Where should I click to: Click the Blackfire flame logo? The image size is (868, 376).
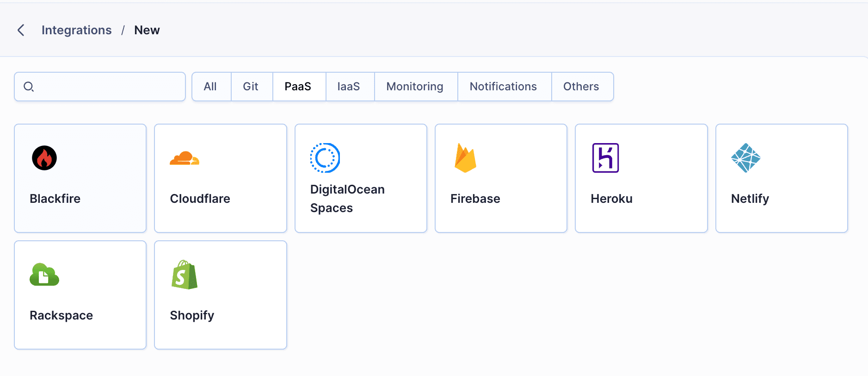coord(44,158)
